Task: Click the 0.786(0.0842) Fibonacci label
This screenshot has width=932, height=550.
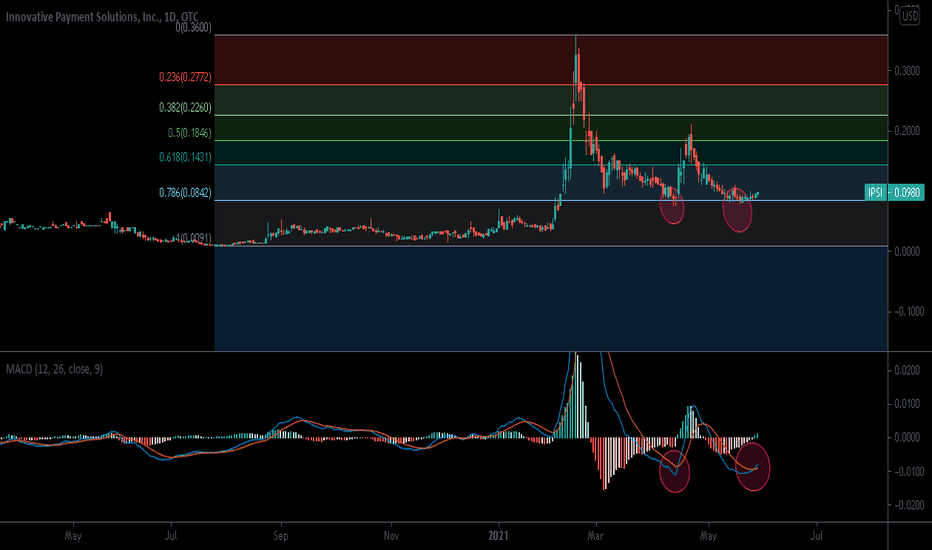Action: coord(185,193)
